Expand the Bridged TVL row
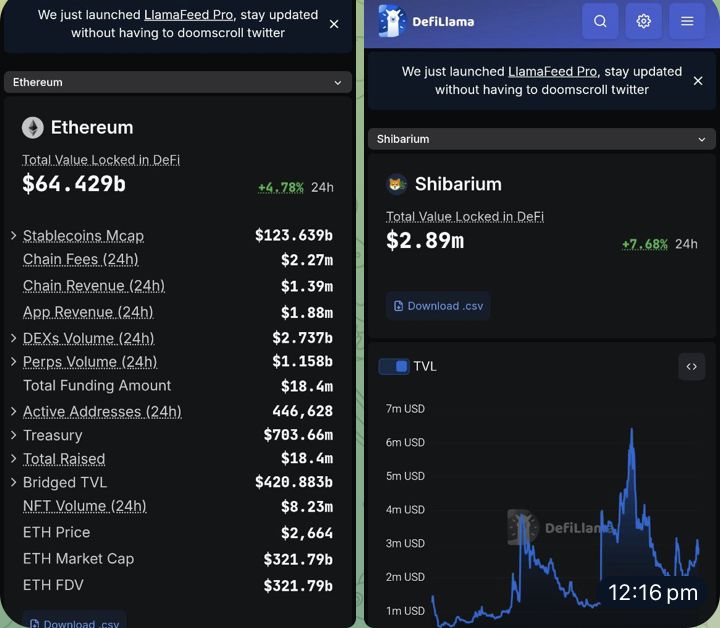 point(14,483)
